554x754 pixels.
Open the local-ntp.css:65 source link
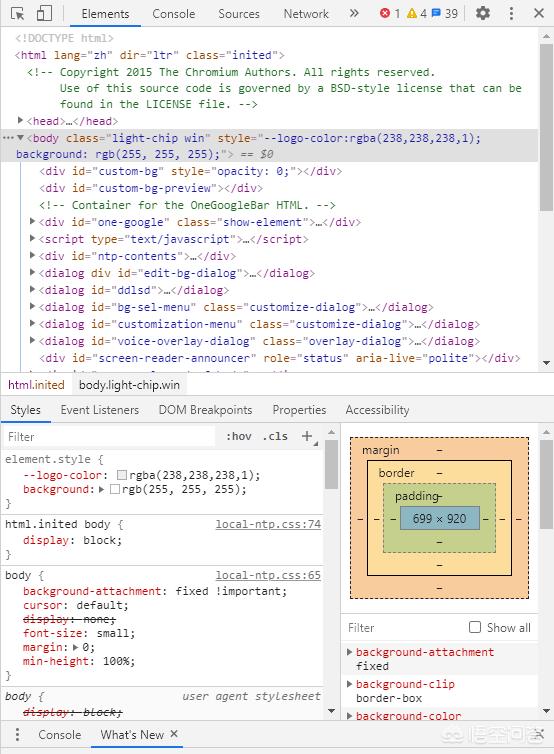tap(268, 575)
